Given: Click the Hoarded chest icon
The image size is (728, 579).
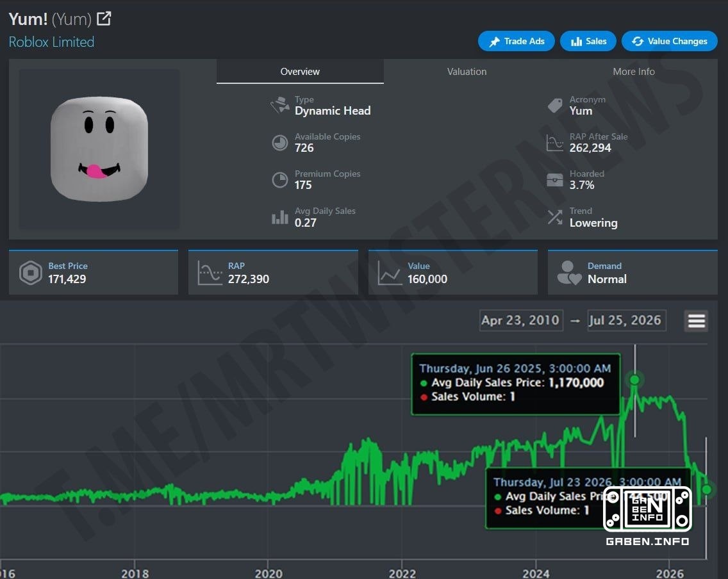Looking at the screenshot, I should (x=555, y=179).
